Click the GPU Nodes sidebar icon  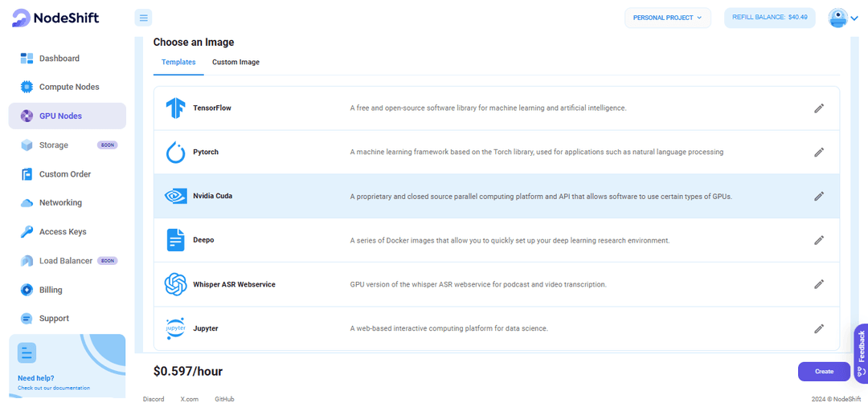(27, 116)
